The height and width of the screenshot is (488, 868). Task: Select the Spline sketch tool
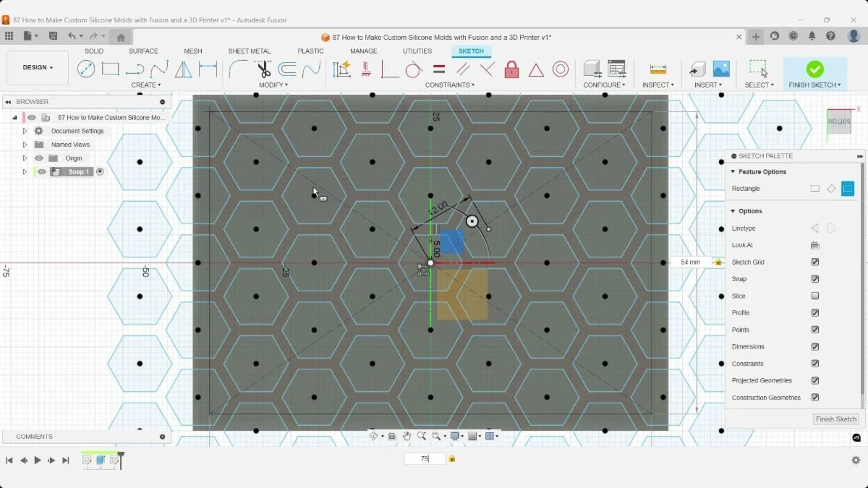tap(159, 69)
